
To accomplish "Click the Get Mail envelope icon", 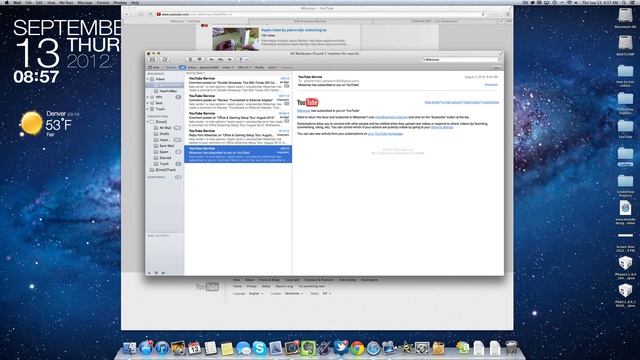I will point(152,60).
